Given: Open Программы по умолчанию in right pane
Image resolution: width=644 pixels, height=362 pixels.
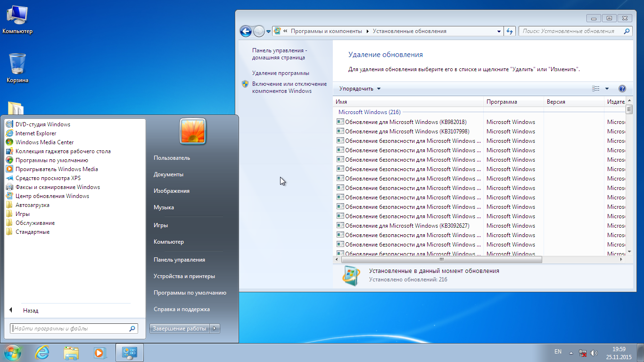Looking at the screenshot, I should click(x=190, y=293).
